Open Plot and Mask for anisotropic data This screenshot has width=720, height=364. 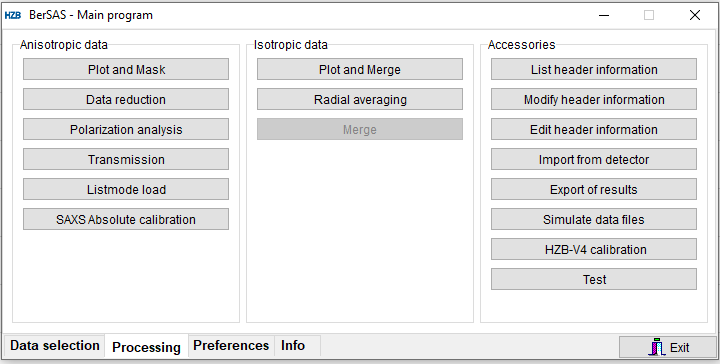(126, 69)
